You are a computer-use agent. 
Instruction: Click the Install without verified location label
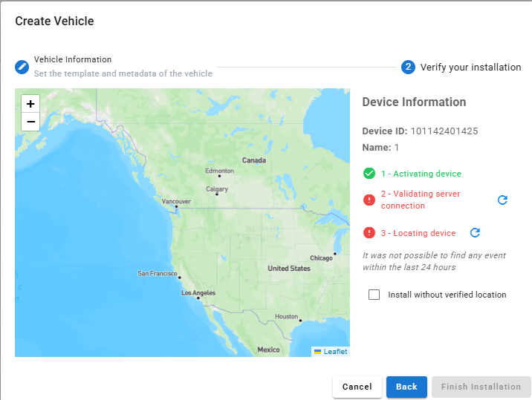pos(447,295)
